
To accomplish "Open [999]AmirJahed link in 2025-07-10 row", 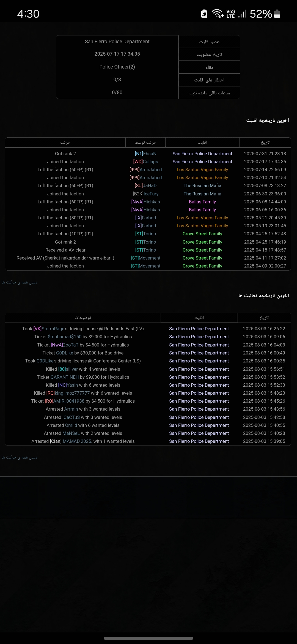I will pyautogui.click(x=145, y=178).
